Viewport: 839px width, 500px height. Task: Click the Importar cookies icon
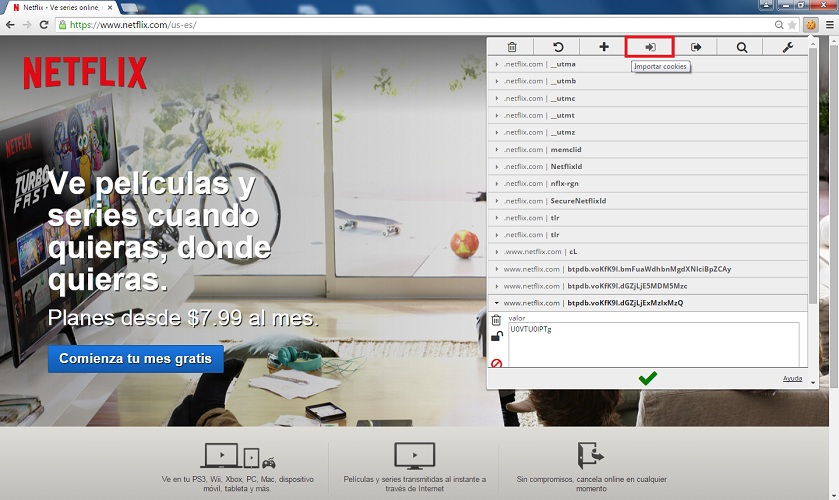coord(650,47)
